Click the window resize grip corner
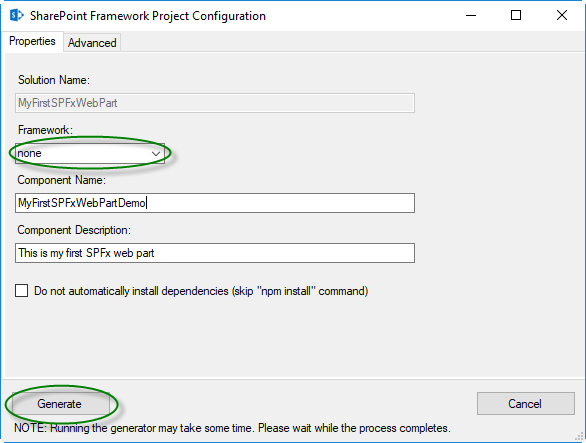This screenshot has width=586, height=443. coord(579,436)
